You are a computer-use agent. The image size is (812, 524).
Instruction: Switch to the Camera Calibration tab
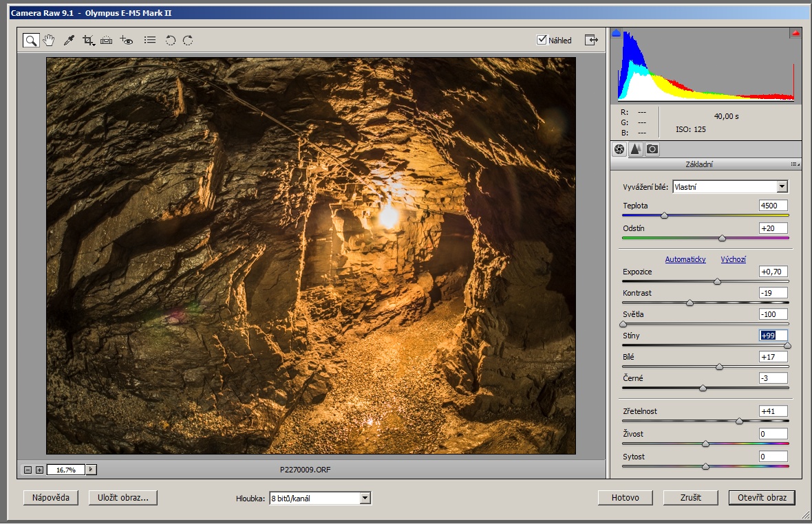click(x=652, y=149)
